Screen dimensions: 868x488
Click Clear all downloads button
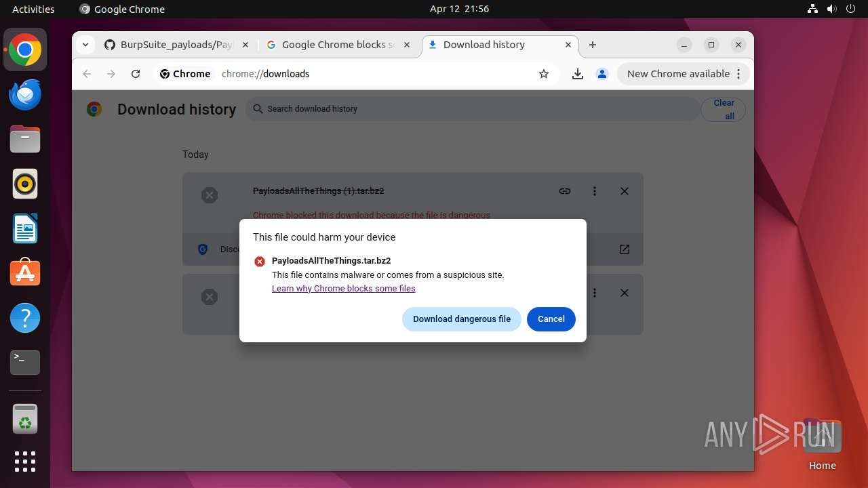pos(724,110)
